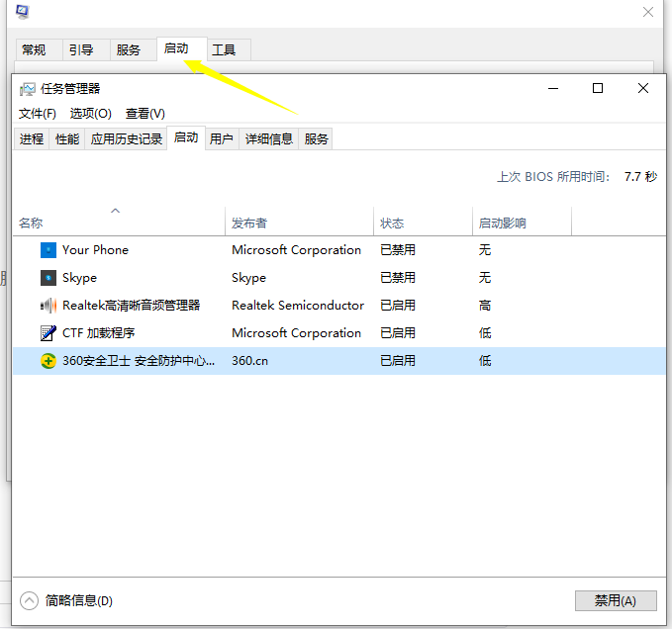The width and height of the screenshot is (672, 629).
Task: Click the Realtek audio manager speaker icon
Action: 48,306
